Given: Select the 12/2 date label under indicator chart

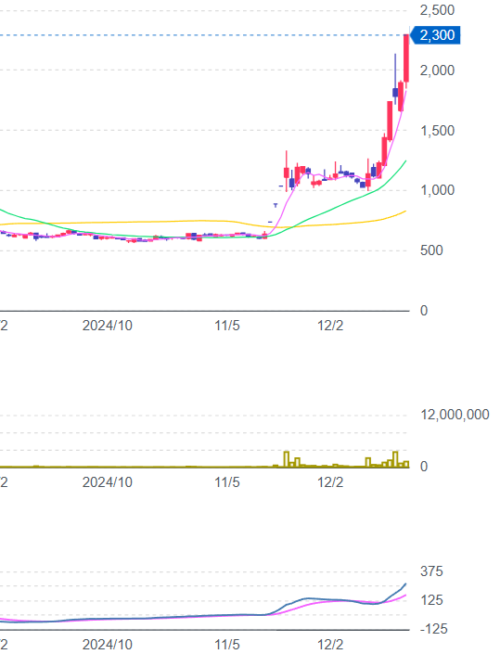Looking at the screenshot, I should (x=330, y=645).
